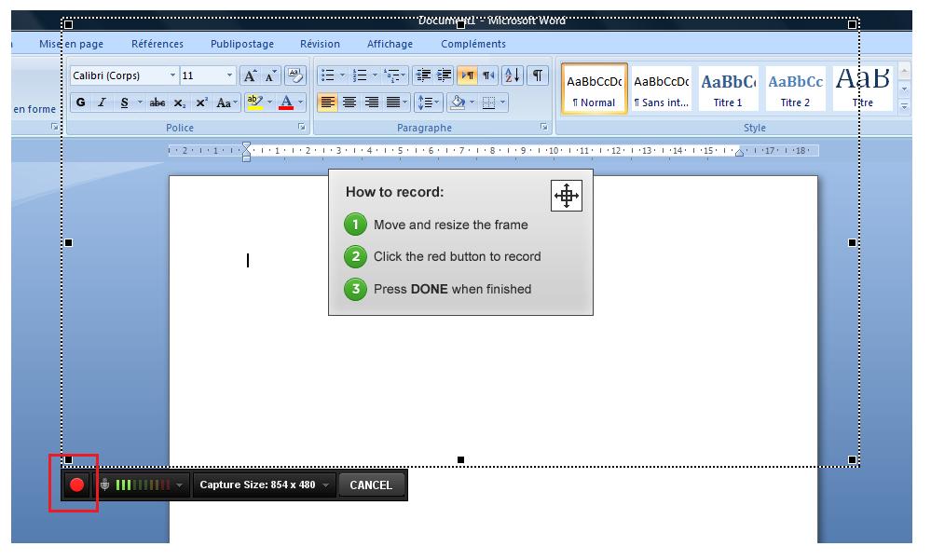Shrink the font with the smaller A icon
The width and height of the screenshot is (931, 560).
point(271,75)
